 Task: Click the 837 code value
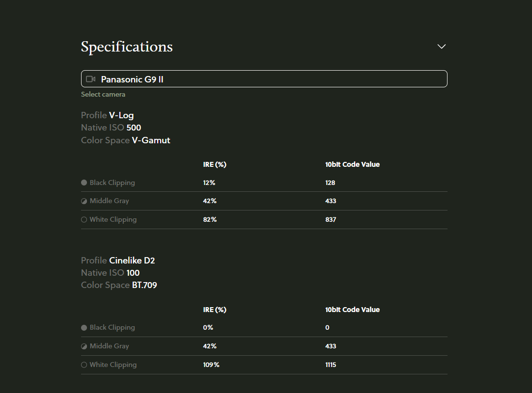click(331, 219)
